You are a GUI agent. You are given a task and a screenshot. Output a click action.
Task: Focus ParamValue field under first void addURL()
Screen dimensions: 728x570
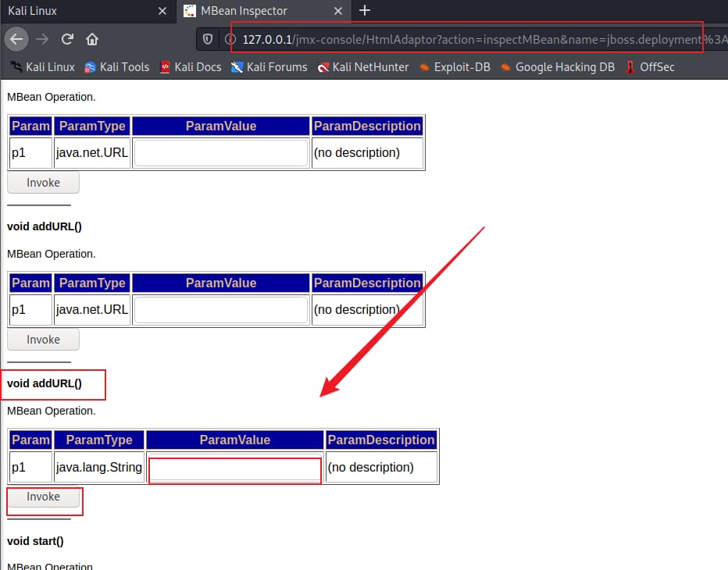pos(221,310)
